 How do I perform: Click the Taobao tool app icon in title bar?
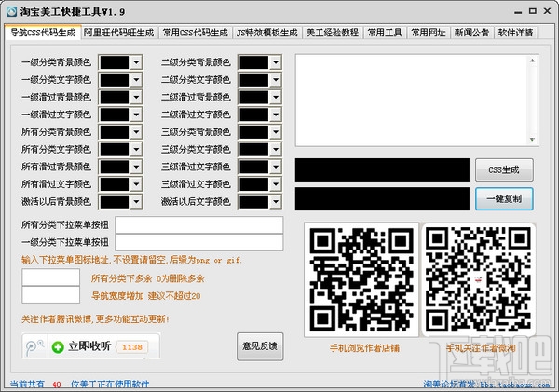pyautogui.click(x=11, y=11)
